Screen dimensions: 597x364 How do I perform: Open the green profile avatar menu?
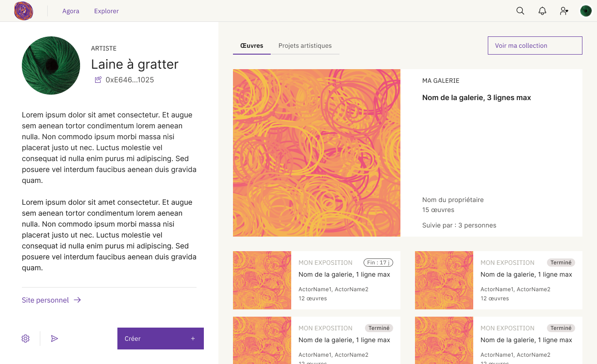click(x=586, y=10)
